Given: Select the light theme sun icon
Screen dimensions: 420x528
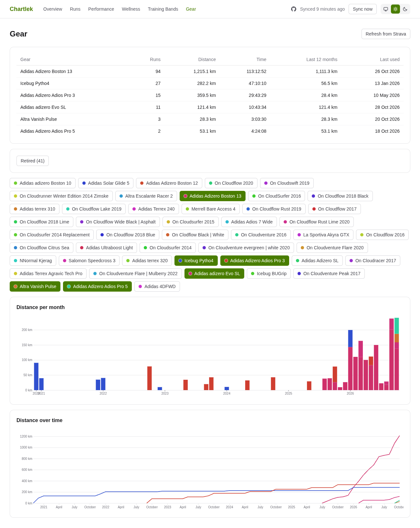Looking at the screenshot, I should coord(395,9).
